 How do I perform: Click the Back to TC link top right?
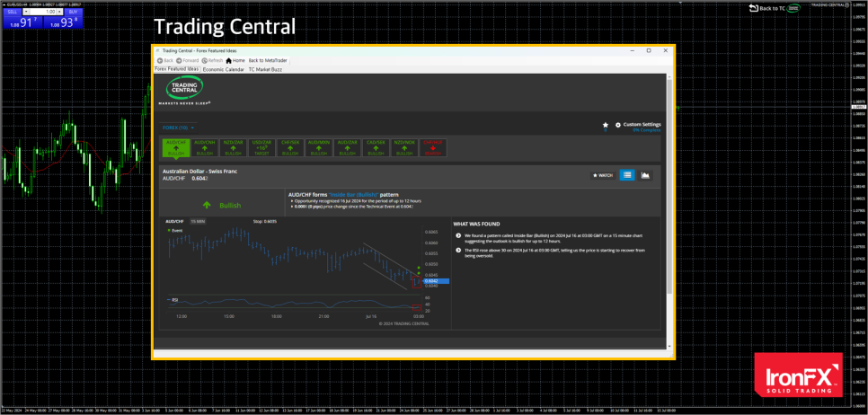[x=775, y=8]
